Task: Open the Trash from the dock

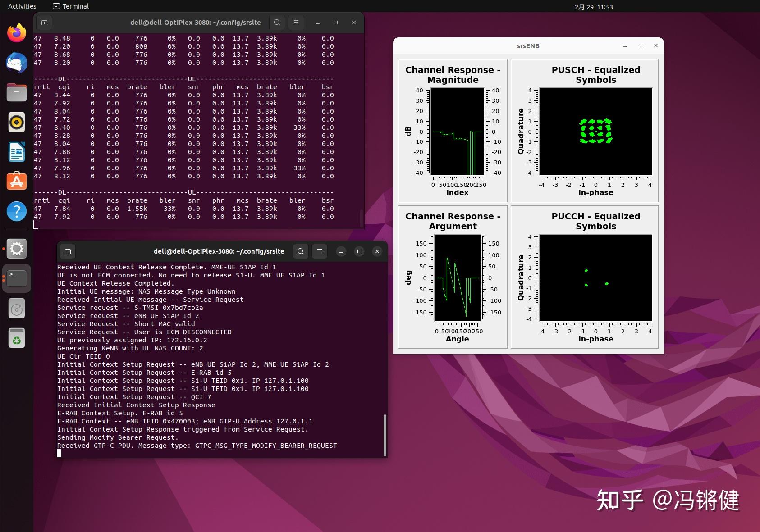Action: pos(17,337)
